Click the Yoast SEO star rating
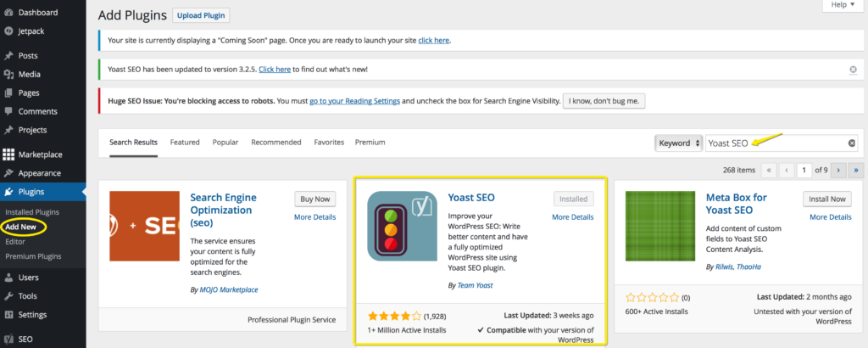 (394, 317)
